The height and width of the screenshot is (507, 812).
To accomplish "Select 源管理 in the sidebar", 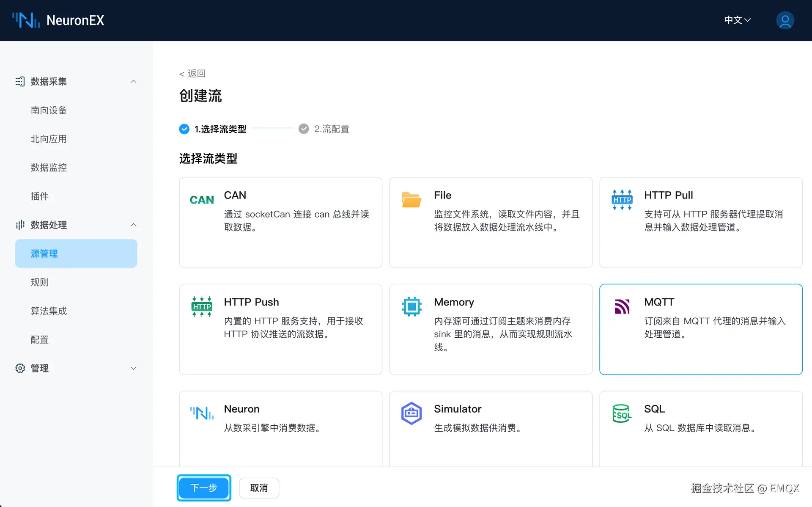I will coord(76,253).
